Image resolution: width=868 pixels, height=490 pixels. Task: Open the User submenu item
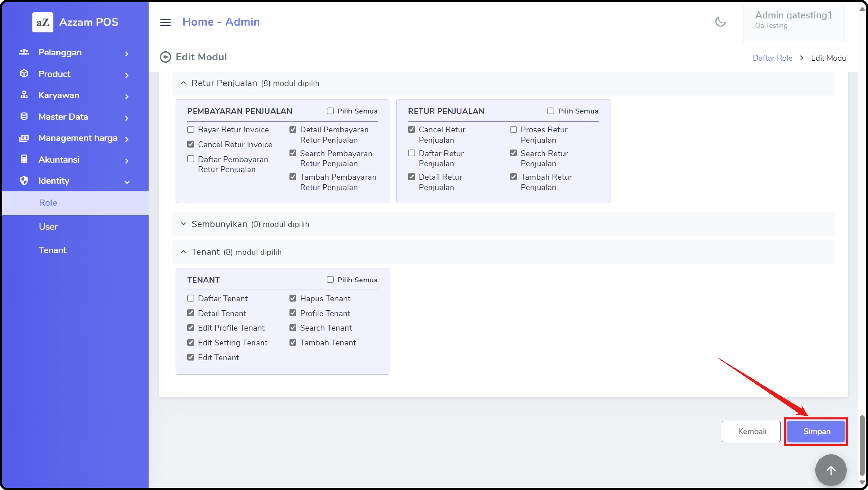point(48,227)
